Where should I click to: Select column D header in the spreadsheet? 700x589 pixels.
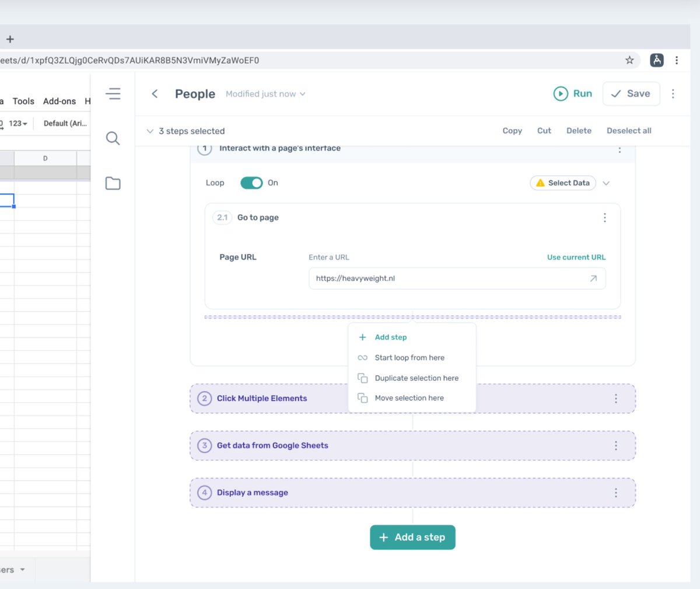(x=45, y=158)
